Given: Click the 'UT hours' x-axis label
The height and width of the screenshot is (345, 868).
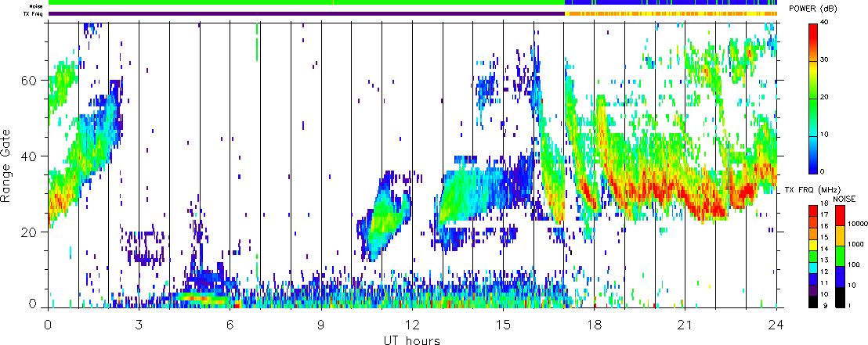Looking at the screenshot, I should [x=412, y=340].
